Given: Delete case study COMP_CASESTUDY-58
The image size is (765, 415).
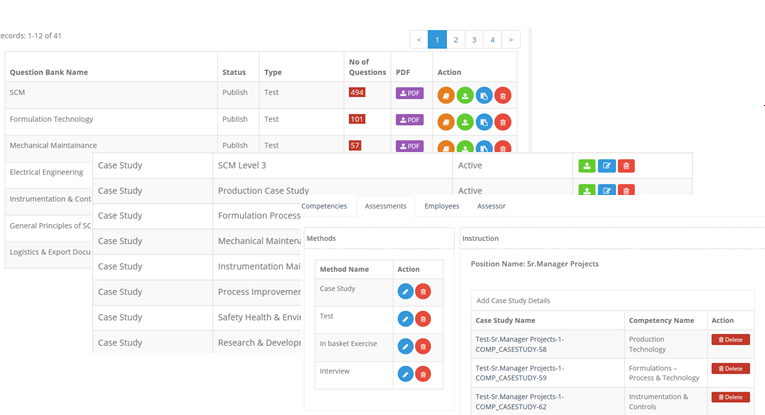Looking at the screenshot, I should [x=730, y=340].
